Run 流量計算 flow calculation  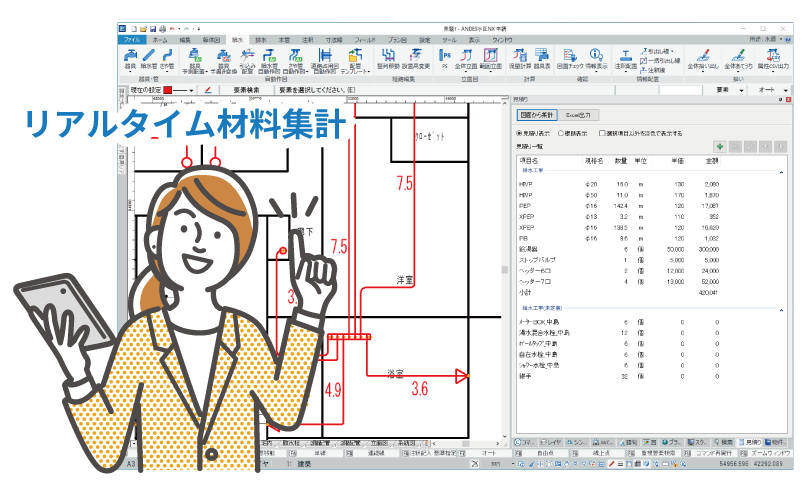pyautogui.click(x=519, y=59)
